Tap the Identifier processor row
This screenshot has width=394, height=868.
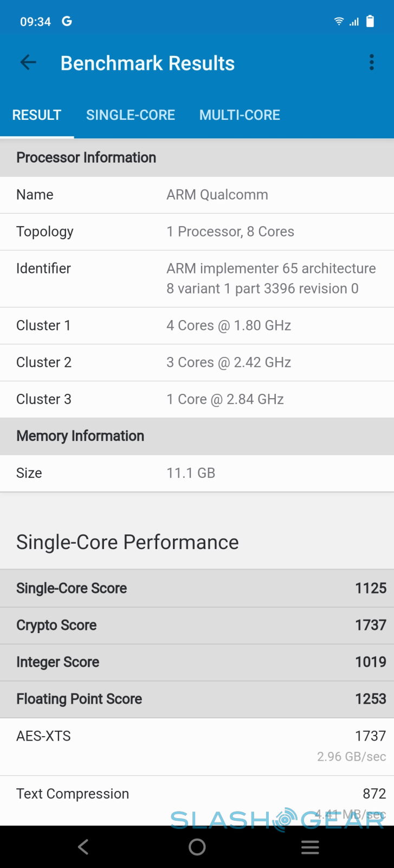[197, 278]
